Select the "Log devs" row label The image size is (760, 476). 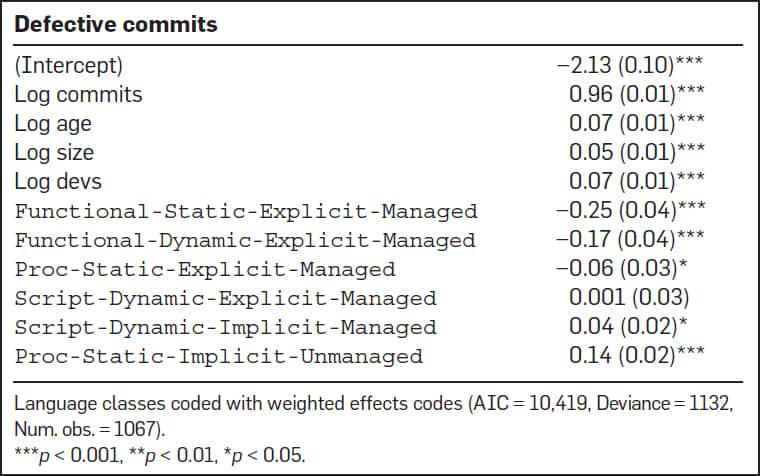[x=58, y=182]
